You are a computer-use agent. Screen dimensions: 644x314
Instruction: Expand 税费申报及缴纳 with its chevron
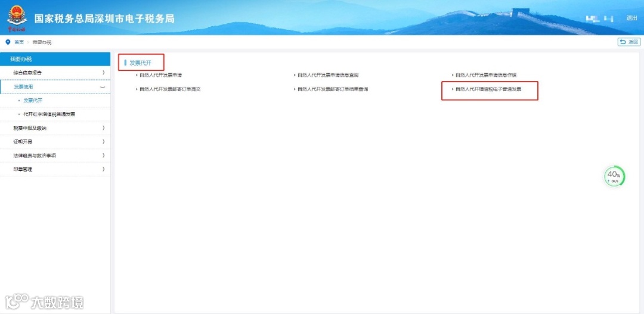103,128
